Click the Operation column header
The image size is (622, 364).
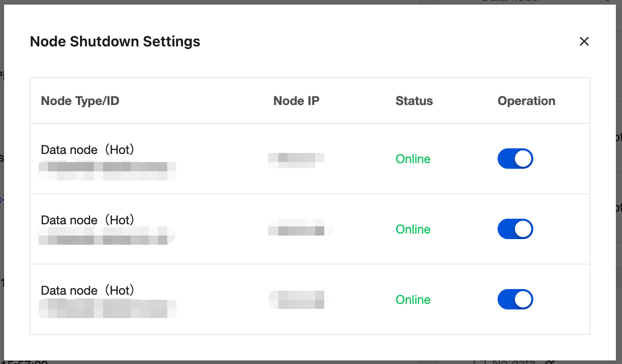[526, 101]
